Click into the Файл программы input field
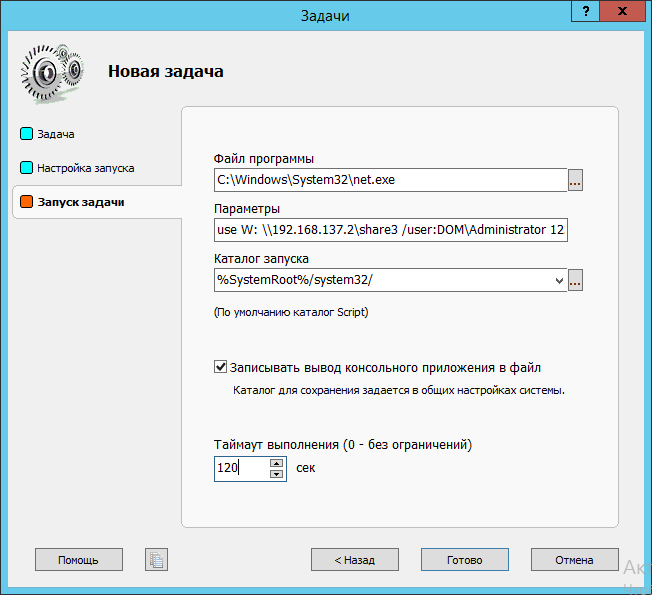The width and height of the screenshot is (652, 595). pos(390,180)
